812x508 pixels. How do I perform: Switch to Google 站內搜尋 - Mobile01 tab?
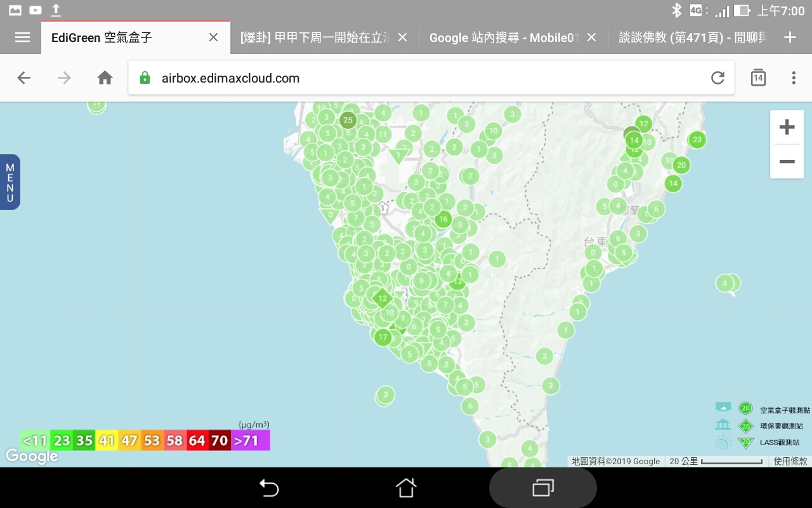pyautogui.click(x=504, y=37)
